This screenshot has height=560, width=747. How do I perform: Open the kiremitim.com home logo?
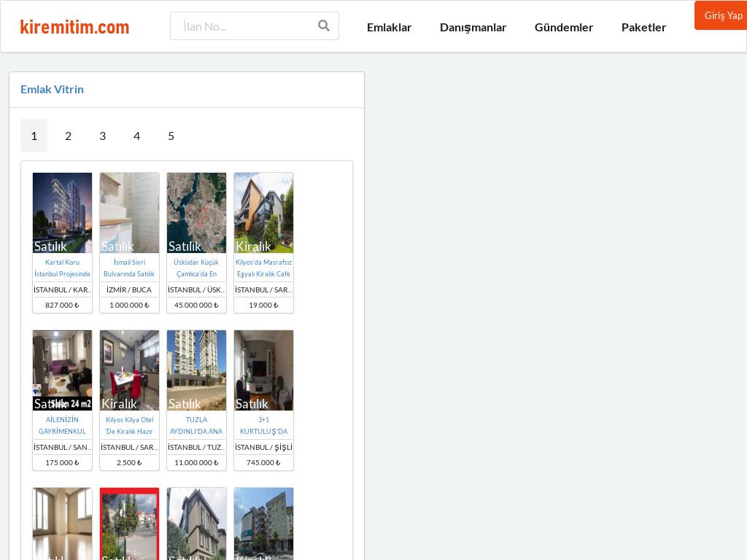pyautogui.click(x=74, y=27)
